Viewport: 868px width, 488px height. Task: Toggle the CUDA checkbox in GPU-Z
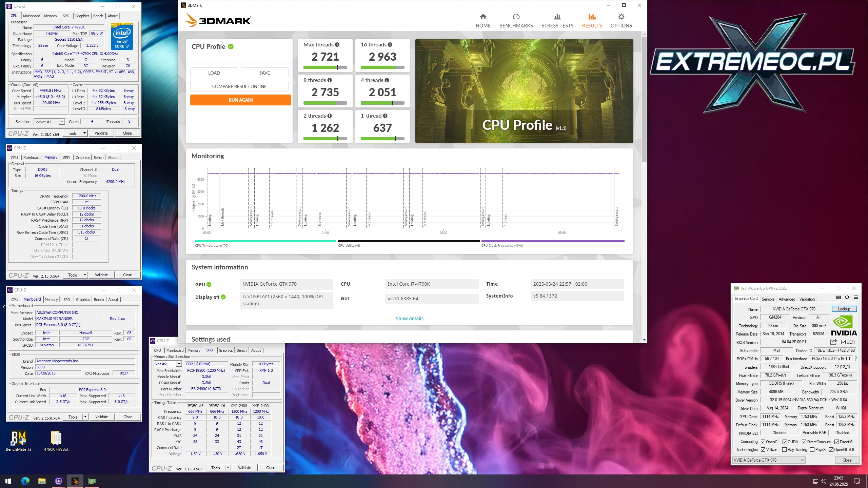[785, 442]
